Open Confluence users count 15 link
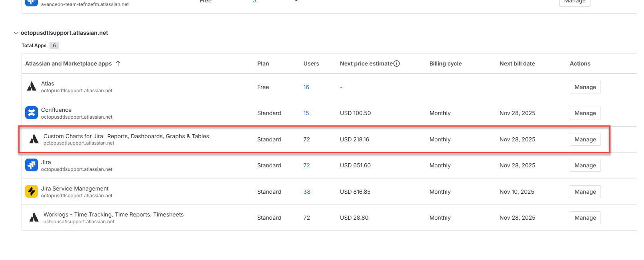The height and width of the screenshot is (260, 644). (x=306, y=113)
